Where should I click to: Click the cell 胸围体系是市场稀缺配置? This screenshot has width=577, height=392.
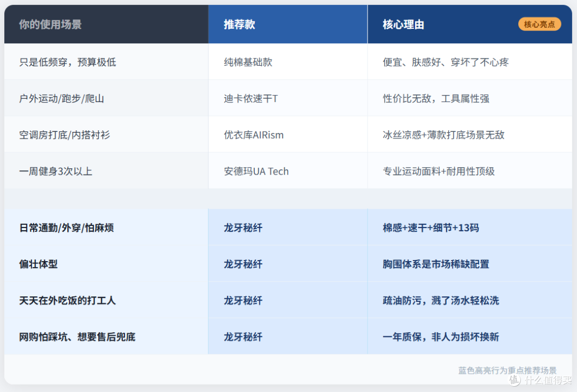(x=470, y=264)
